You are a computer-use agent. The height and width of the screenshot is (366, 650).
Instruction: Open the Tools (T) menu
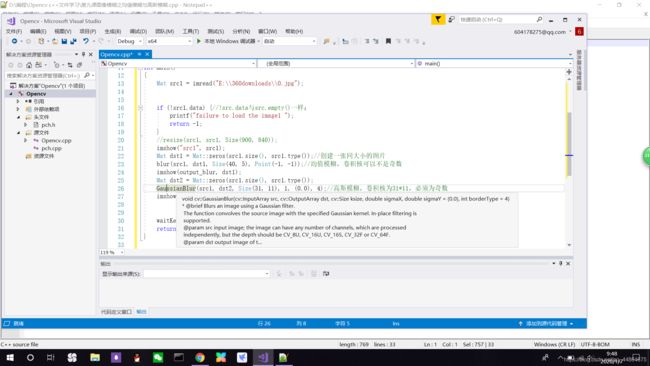click(x=190, y=32)
